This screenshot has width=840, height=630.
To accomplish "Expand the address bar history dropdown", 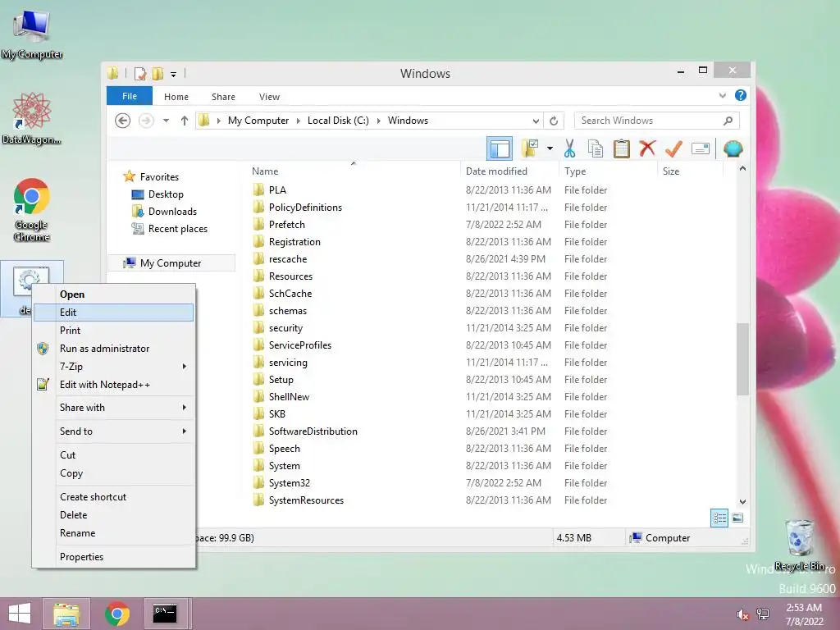I will coord(535,121).
